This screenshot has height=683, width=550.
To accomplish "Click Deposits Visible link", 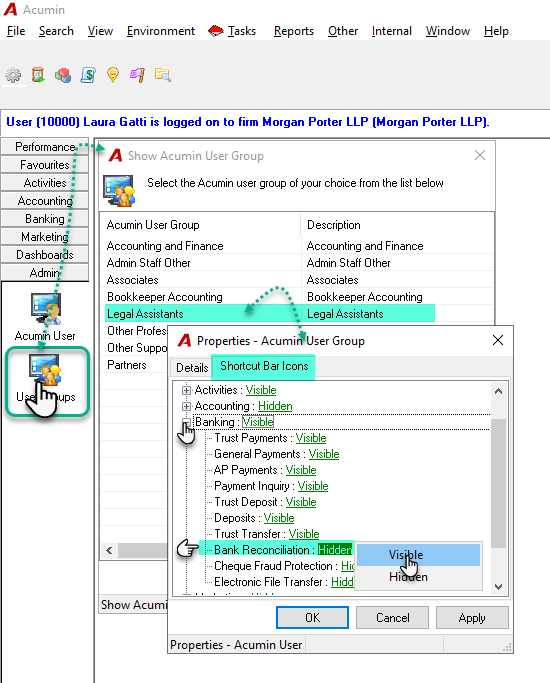I will (279, 518).
